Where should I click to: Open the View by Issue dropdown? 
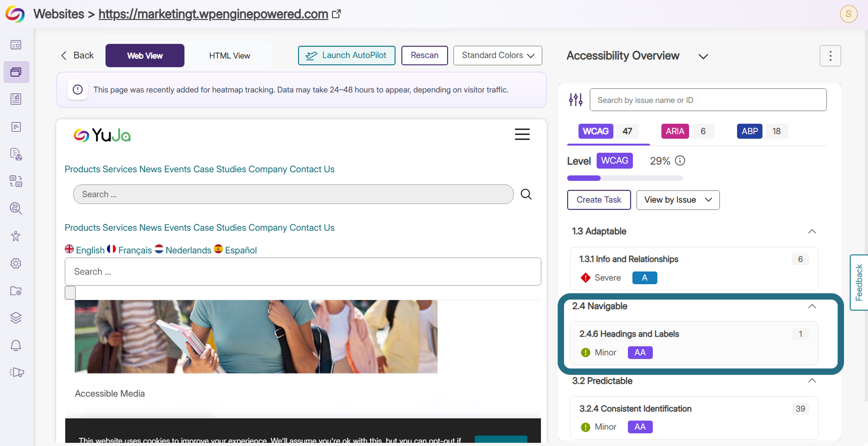(x=678, y=200)
